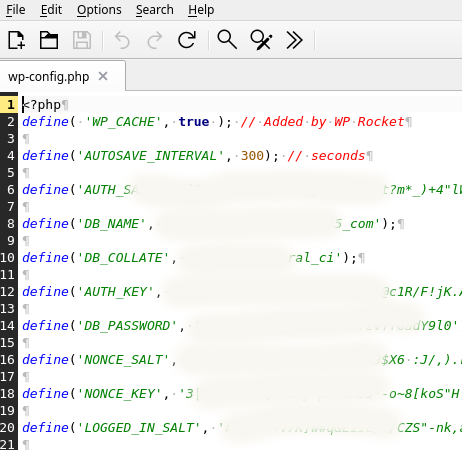
Task: Open the Search menu
Action: pyautogui.click(x=154, y=10)
